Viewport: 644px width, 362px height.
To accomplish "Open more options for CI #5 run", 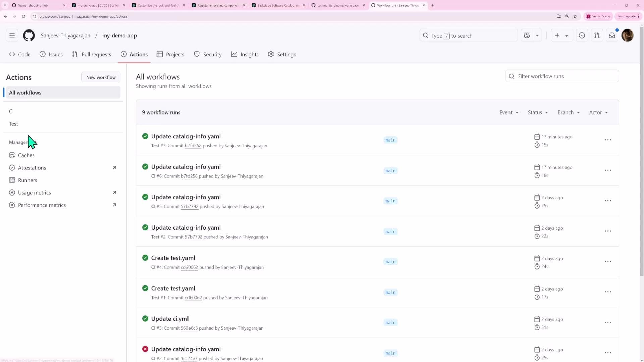I will click(608, 201).
